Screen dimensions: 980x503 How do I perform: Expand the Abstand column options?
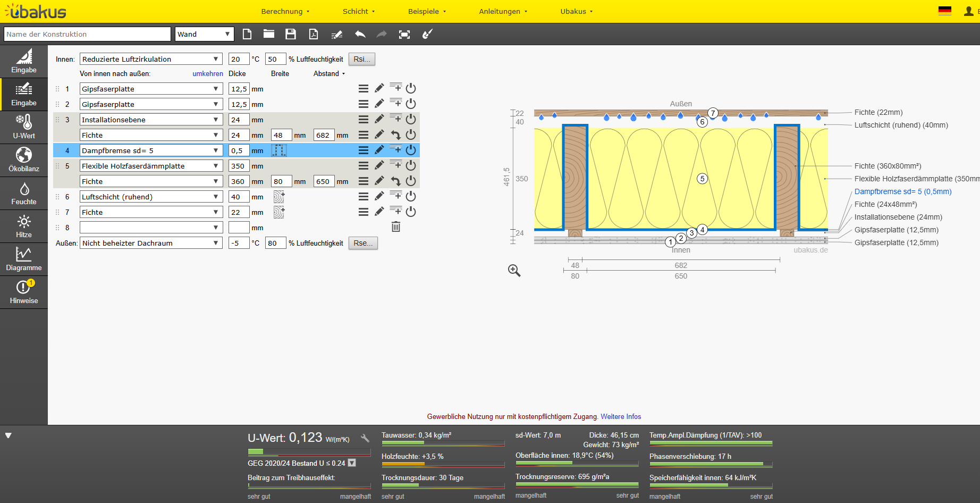click(x=330, y=74)
